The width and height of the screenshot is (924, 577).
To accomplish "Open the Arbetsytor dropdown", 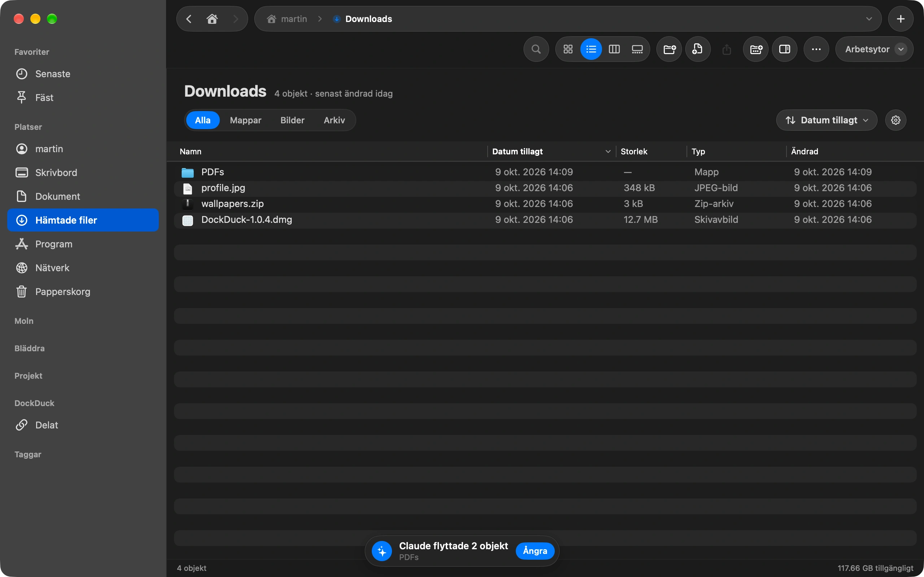I will point(874,49).
